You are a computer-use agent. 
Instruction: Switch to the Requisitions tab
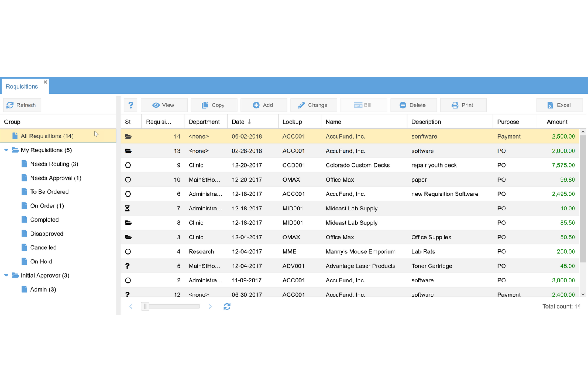click(x=21, y=86)
